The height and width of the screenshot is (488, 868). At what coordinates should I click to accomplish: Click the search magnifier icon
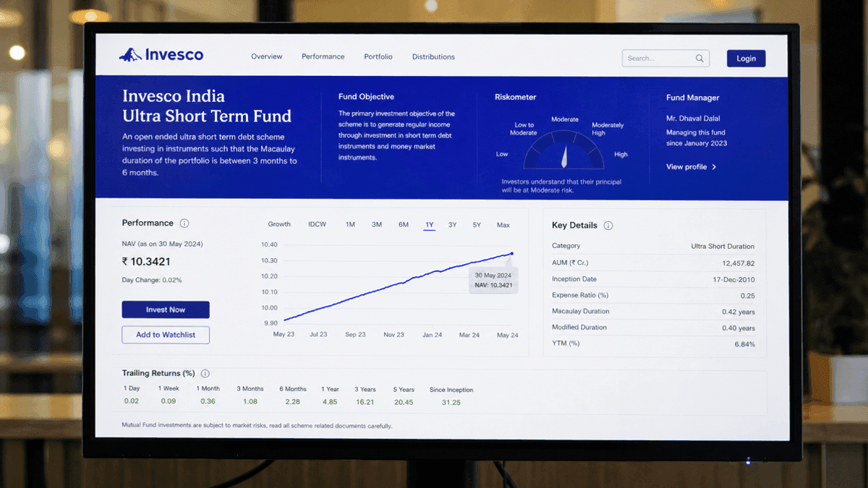click(699, 59)
